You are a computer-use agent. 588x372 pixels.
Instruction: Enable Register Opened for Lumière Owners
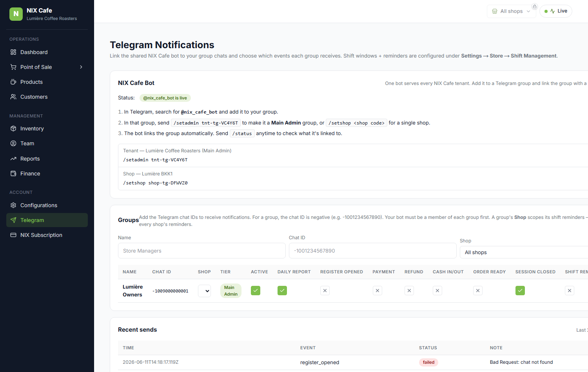click(x=325, y=291)
